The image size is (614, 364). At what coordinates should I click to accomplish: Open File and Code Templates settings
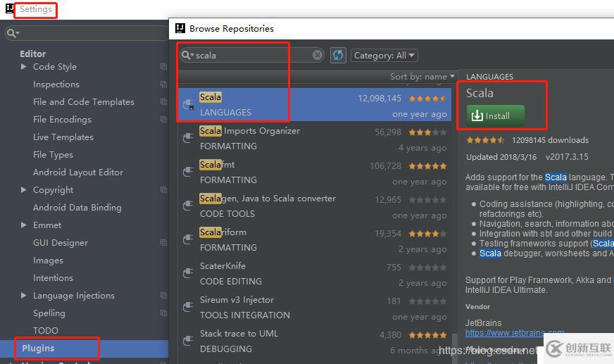[x=84, y=102]
